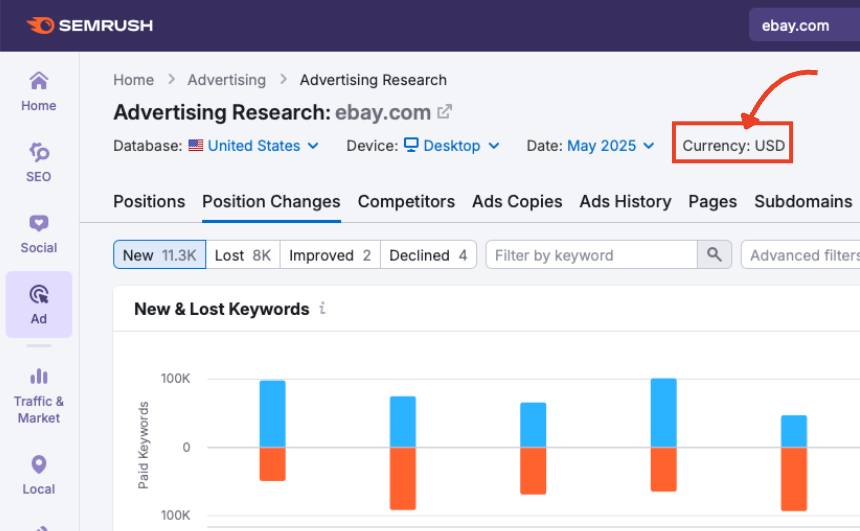
Task: Go to Advertising breadcrumb link
Action: point(227,80)
